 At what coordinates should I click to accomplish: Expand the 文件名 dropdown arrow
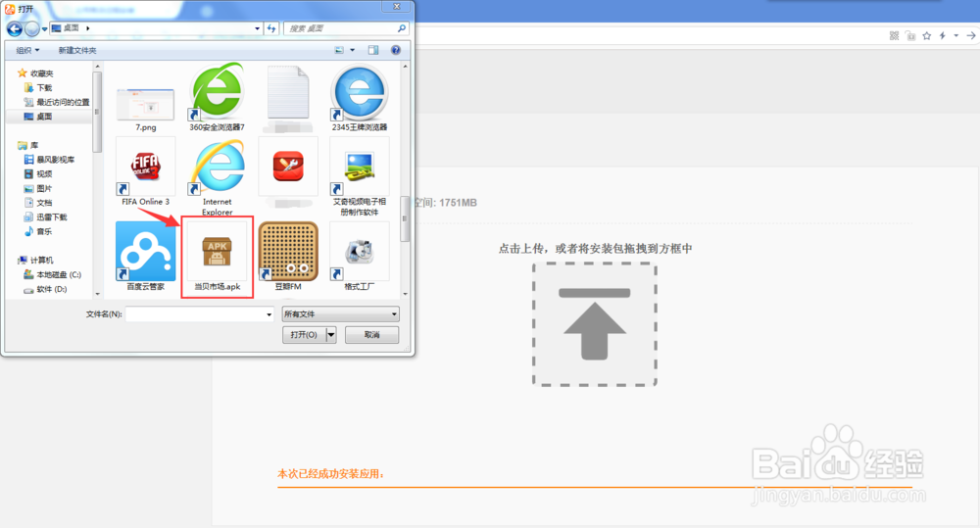(269, 314)
